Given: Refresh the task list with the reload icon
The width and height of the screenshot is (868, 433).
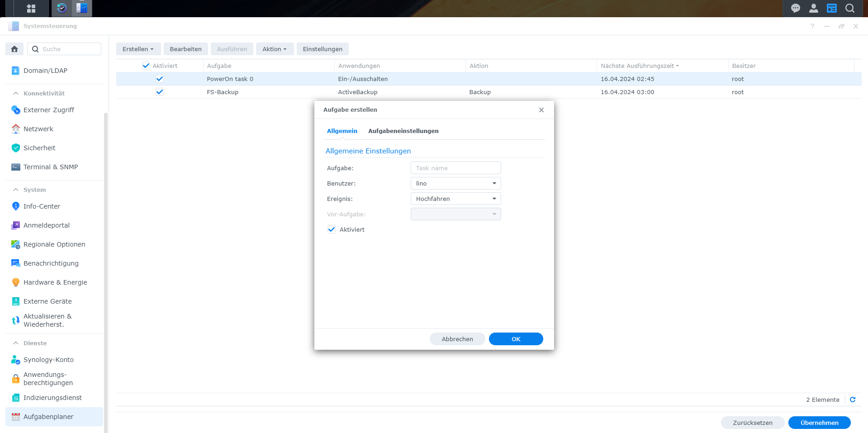Looking at the screenshot, I should (853, 400).
